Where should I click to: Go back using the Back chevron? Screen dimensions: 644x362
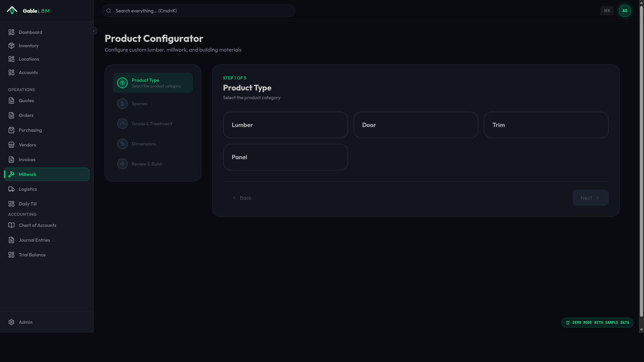click(234, 198)
